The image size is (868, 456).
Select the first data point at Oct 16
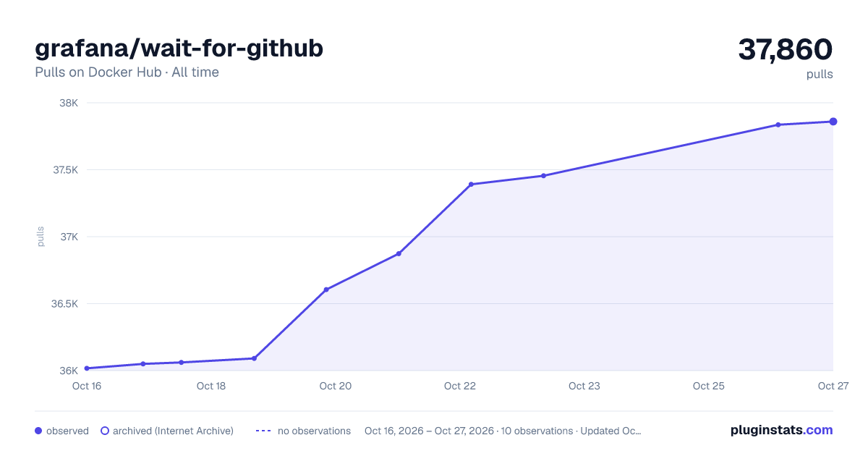87,368
